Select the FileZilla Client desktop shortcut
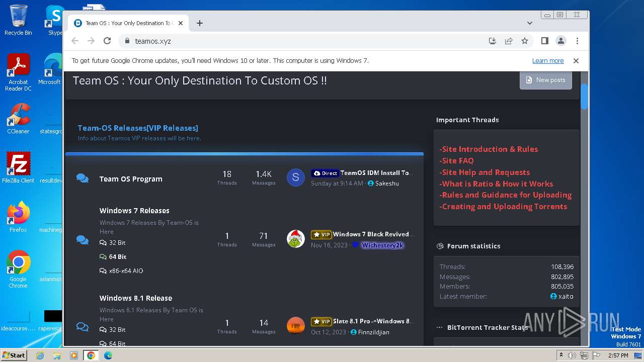 click(18, 168)
